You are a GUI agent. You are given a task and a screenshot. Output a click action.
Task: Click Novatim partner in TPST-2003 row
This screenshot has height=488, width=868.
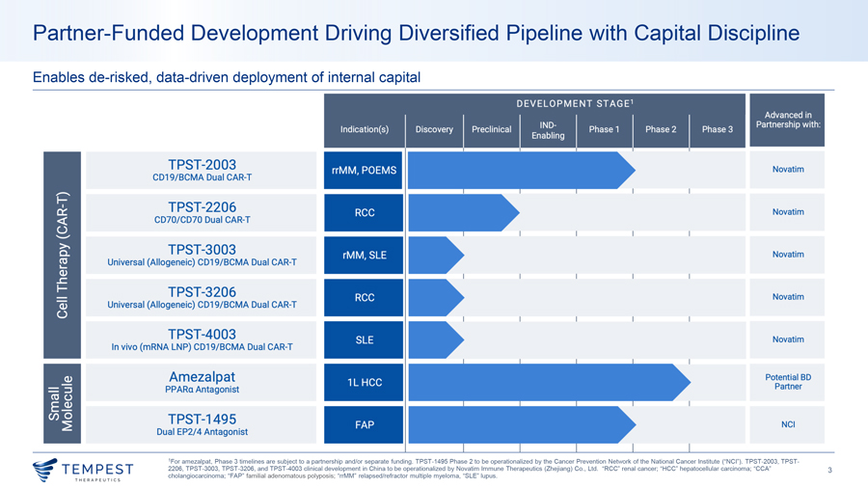coord(788,170)
